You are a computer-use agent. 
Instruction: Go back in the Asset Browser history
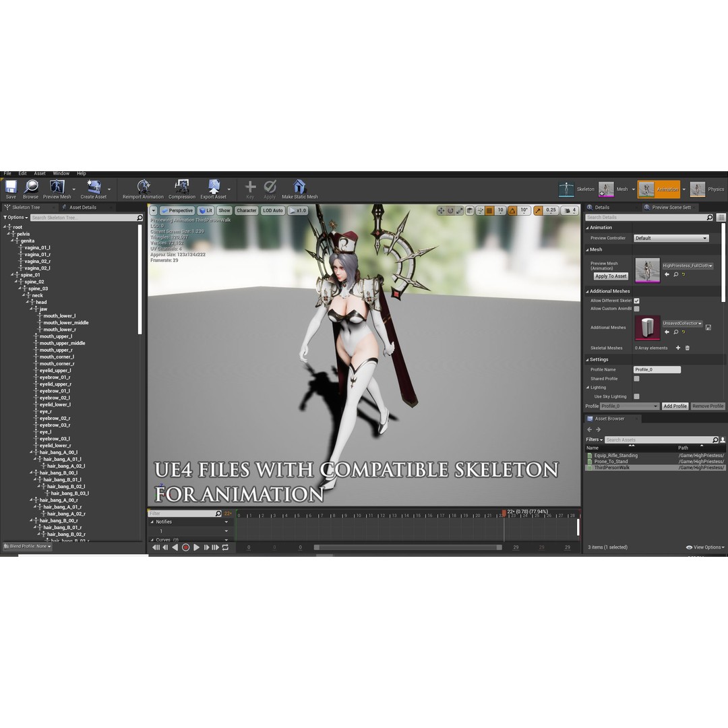point(590,429)
